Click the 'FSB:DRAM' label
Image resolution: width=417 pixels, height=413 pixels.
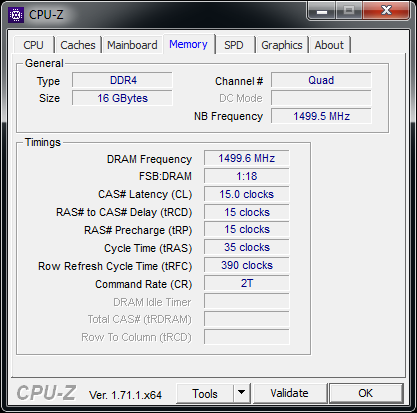point(165,176)
